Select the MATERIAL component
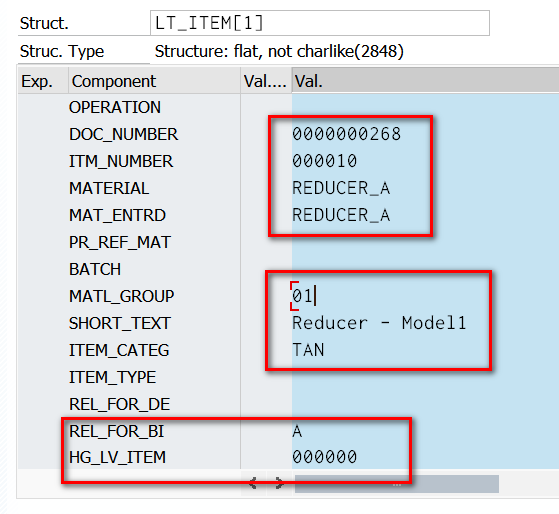559x514 pixels. 109,189
